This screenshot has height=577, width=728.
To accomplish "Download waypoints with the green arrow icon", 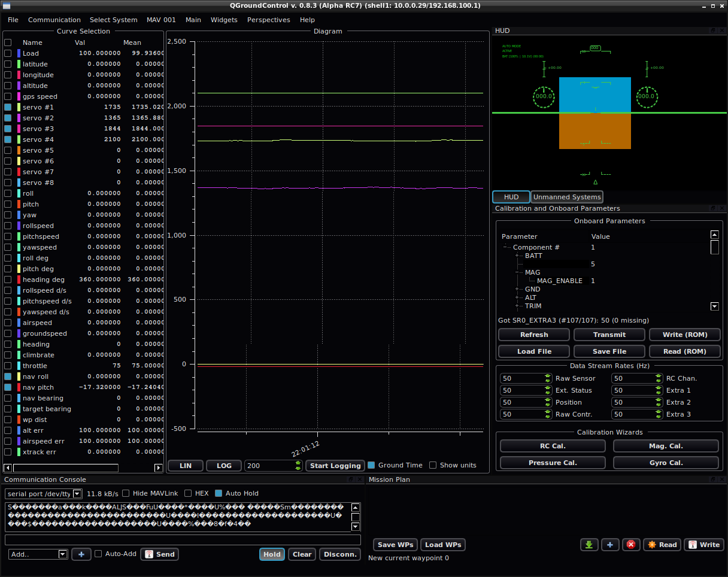I will coord(589,545).
